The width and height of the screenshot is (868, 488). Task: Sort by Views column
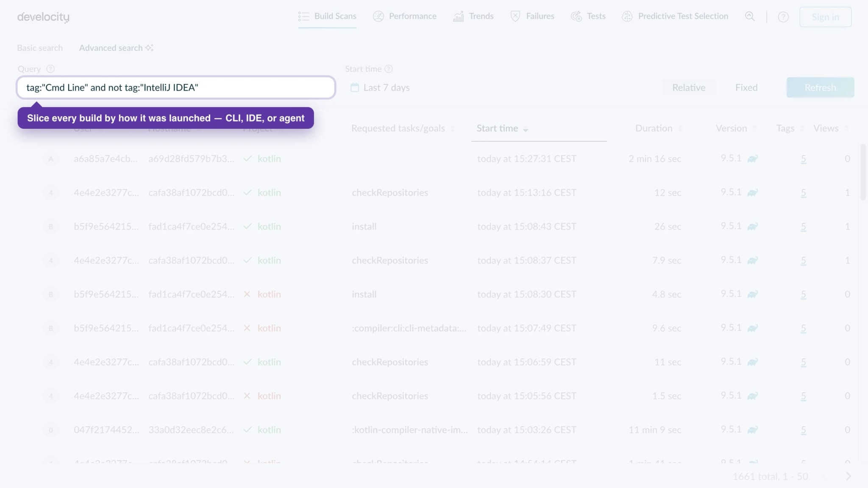831,128
